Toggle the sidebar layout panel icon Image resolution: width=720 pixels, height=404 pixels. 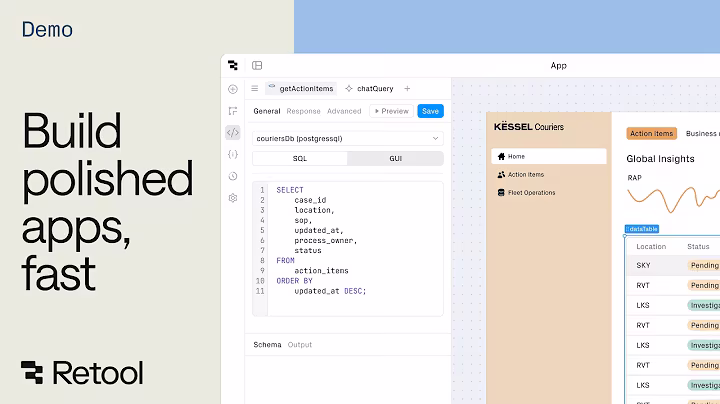point(257,65)
